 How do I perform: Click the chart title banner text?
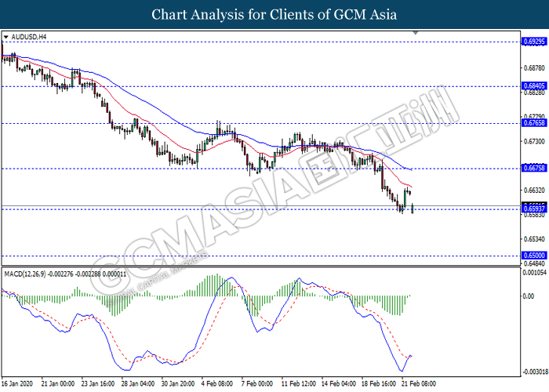pyautogui.click(x=274, y=14)
